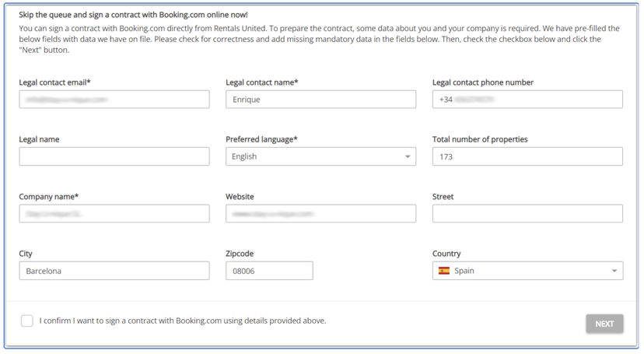The width and height of the screenshot is (644, 354).
Task: Open the Country dropdown showing Spain
Action: (527, 271)
